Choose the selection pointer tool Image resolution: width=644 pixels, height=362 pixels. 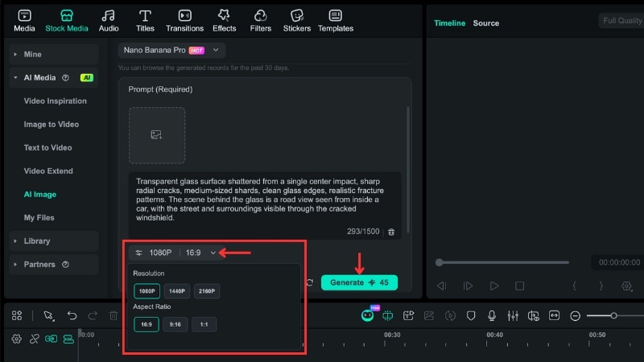(48, 315)
